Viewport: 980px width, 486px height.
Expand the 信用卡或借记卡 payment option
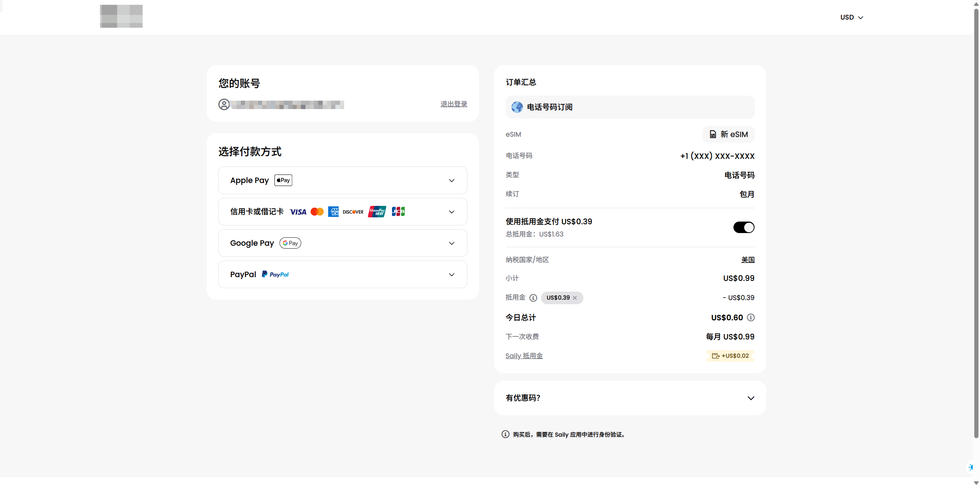(x=343, y=212)
